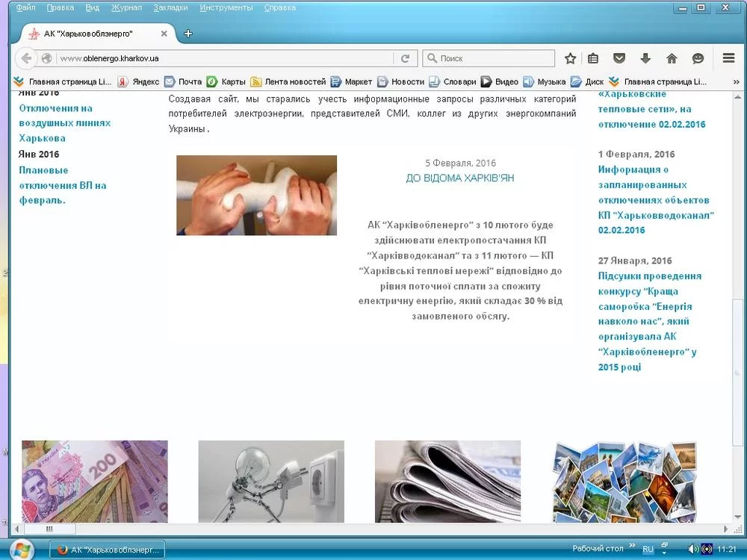Expand Рабочий стол toolbar chevron in taskbar
Viewport: 747px width, 560px height.
point(632,546)
